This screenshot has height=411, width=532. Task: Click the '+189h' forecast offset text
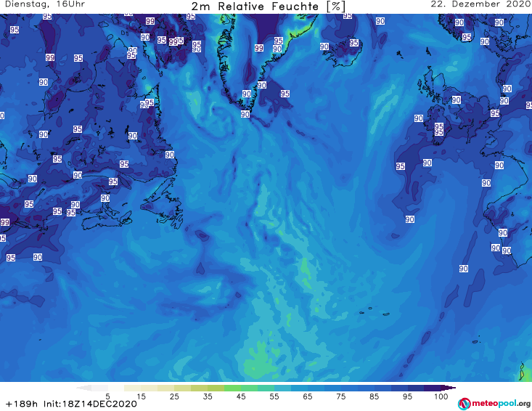(22, 404)
